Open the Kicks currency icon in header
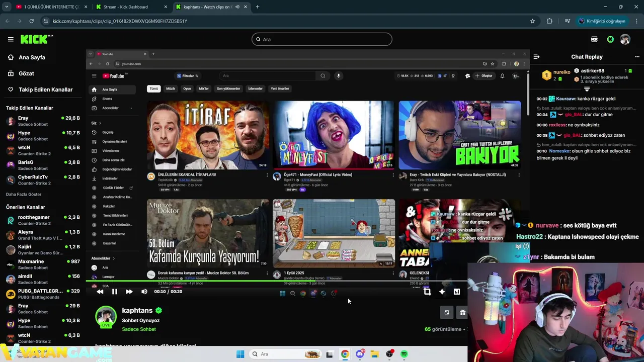644x362 pixels. (x=594, y=39)
